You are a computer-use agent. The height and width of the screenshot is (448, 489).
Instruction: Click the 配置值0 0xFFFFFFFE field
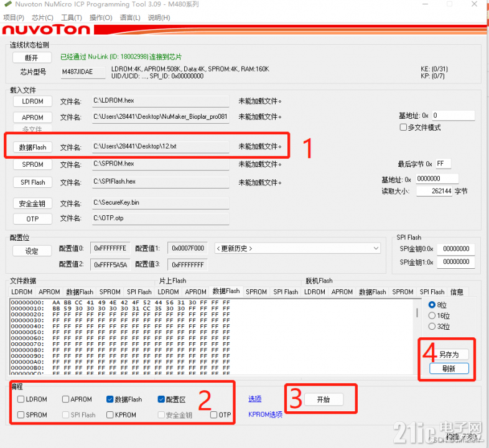110,248
